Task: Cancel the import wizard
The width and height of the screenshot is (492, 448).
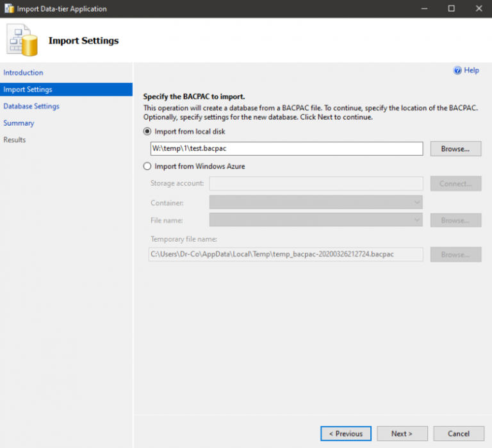Action: 459,433
